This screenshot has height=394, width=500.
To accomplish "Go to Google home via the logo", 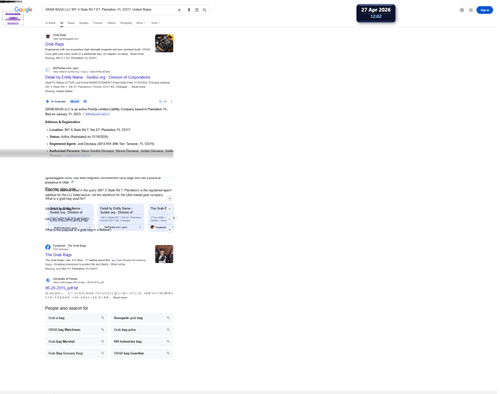I will click(23, 10).
